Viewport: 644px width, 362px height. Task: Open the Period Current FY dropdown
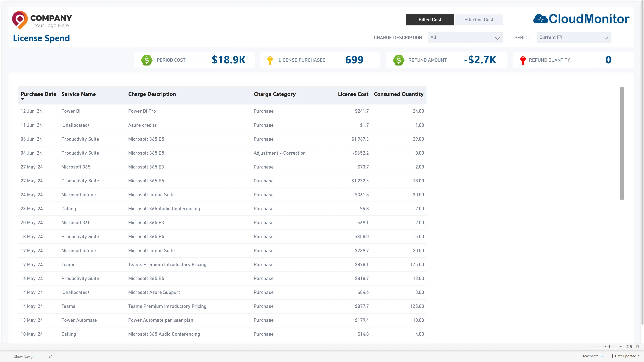tap(574, 37)
